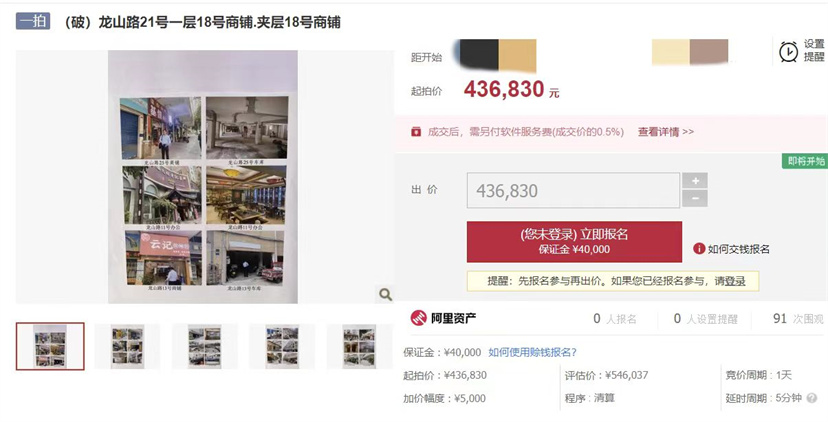This screenshot has height=422, width=828.
Task: Click the 436,830 bid amount input field
Action: coord(573,190)
